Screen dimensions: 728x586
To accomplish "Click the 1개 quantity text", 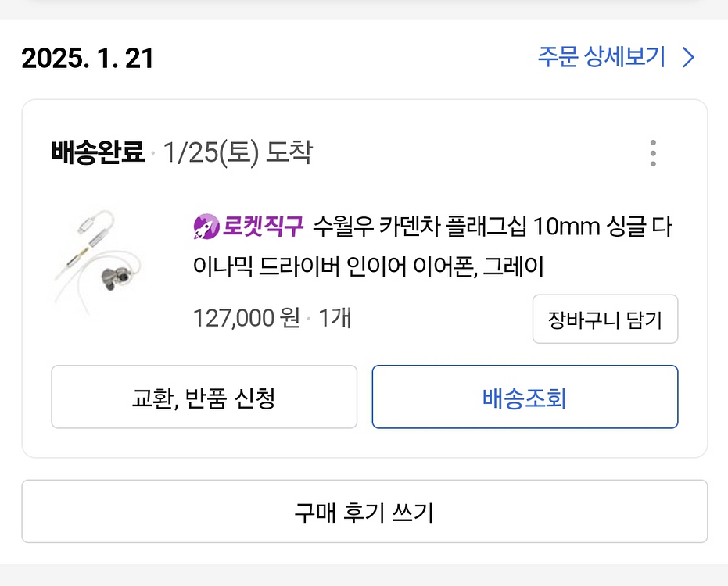I will point(335,318).
